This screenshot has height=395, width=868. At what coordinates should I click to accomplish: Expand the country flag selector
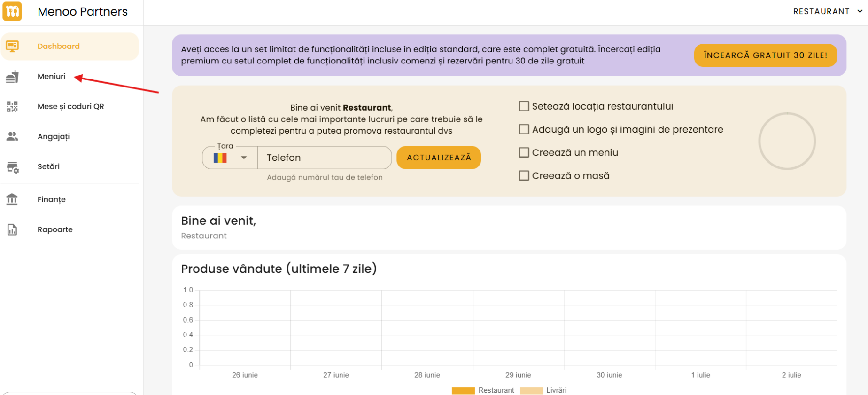coord(230,158)
